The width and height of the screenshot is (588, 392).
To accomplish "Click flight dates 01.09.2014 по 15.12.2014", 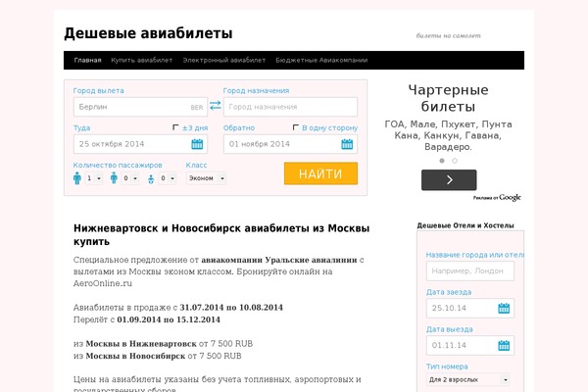I will tap(169, 320).
